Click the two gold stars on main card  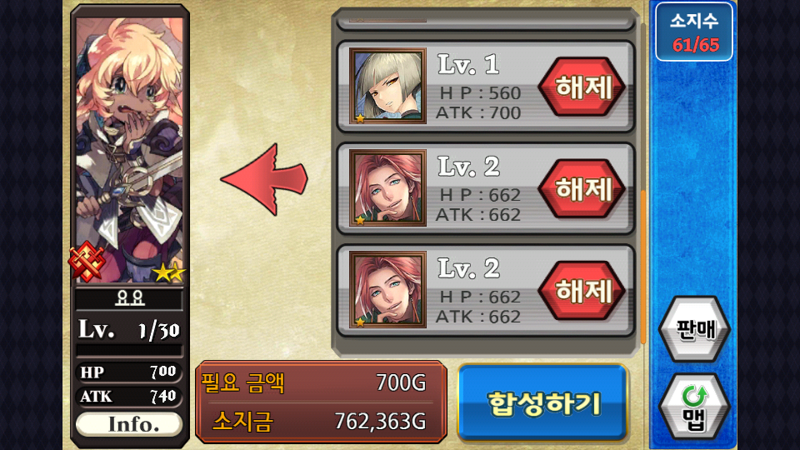click(x=169, y=273)
